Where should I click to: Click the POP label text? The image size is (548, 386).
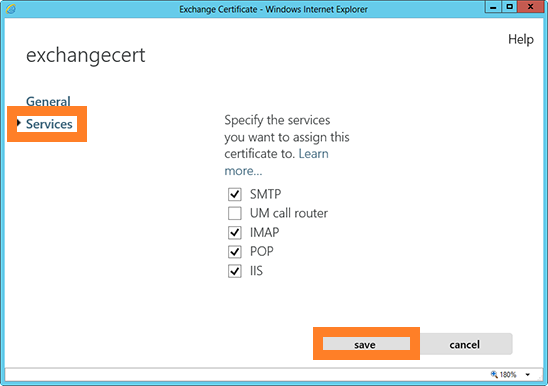pyautogui.click(x=261, y=252)
